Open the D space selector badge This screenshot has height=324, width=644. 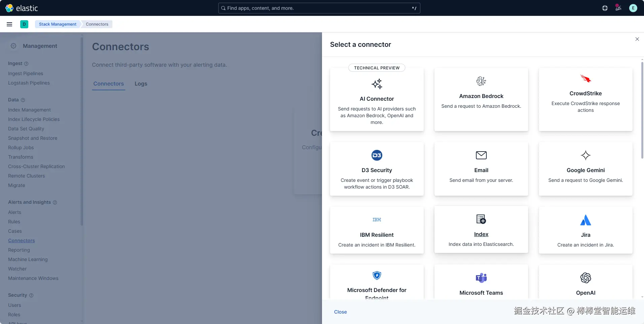pos(24,24)
